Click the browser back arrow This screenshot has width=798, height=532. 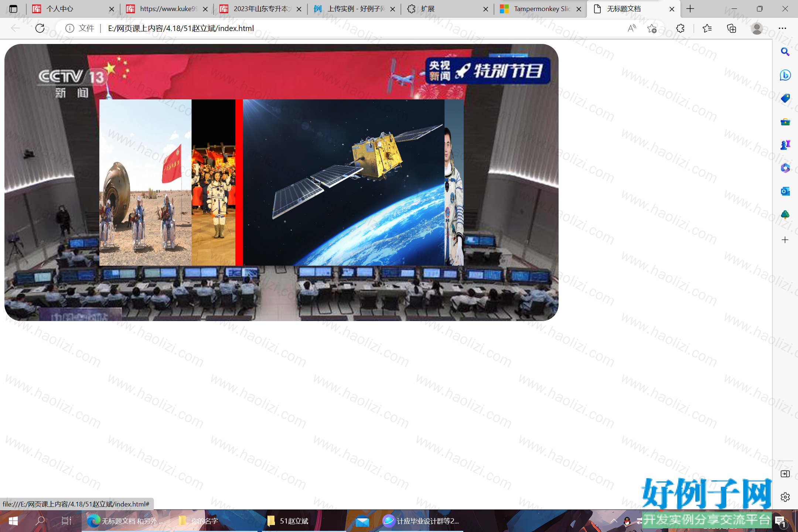[15, 28]
